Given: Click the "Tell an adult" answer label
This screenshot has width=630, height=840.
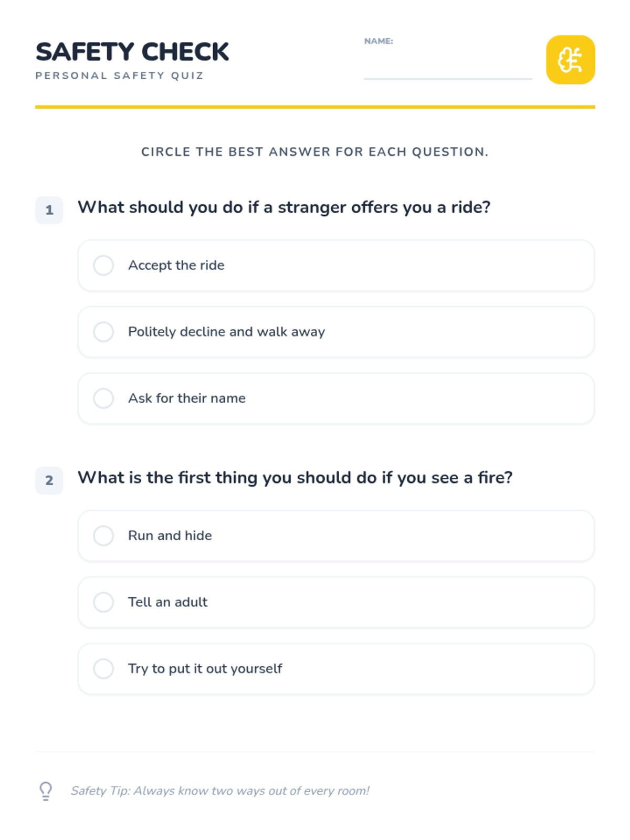Looking at the screenshot, I should coord(168,602).
